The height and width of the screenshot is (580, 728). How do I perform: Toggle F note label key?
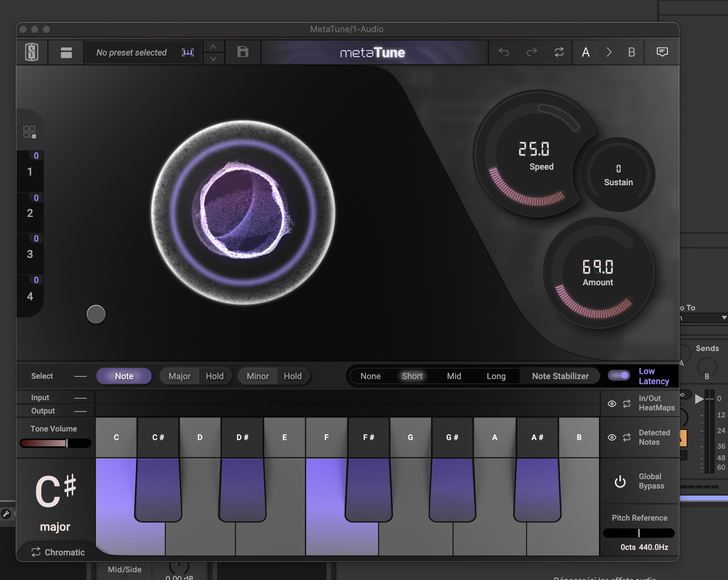pyautogui.click(x=327, y=437)
